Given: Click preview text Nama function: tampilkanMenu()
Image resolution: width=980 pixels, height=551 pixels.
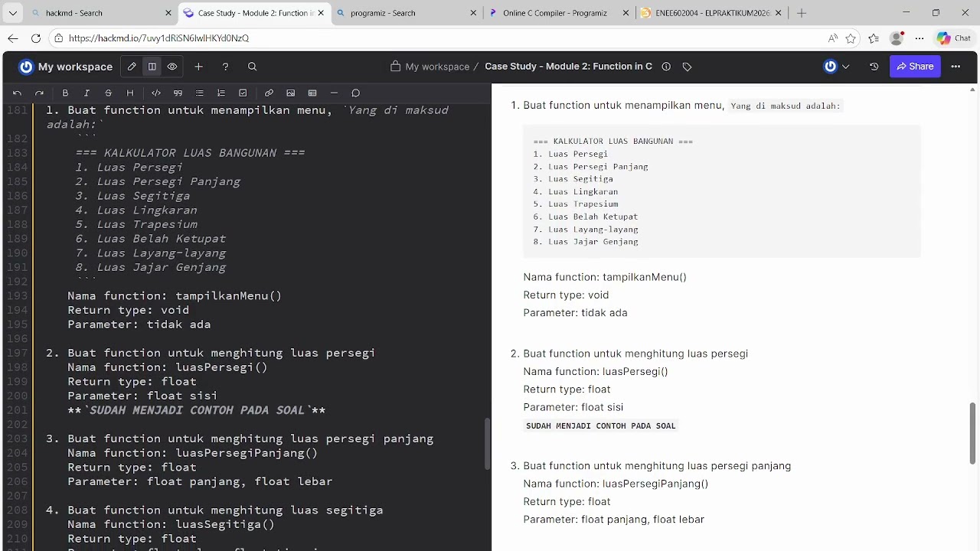Looking at the screenshot, I should pos(605,277).
